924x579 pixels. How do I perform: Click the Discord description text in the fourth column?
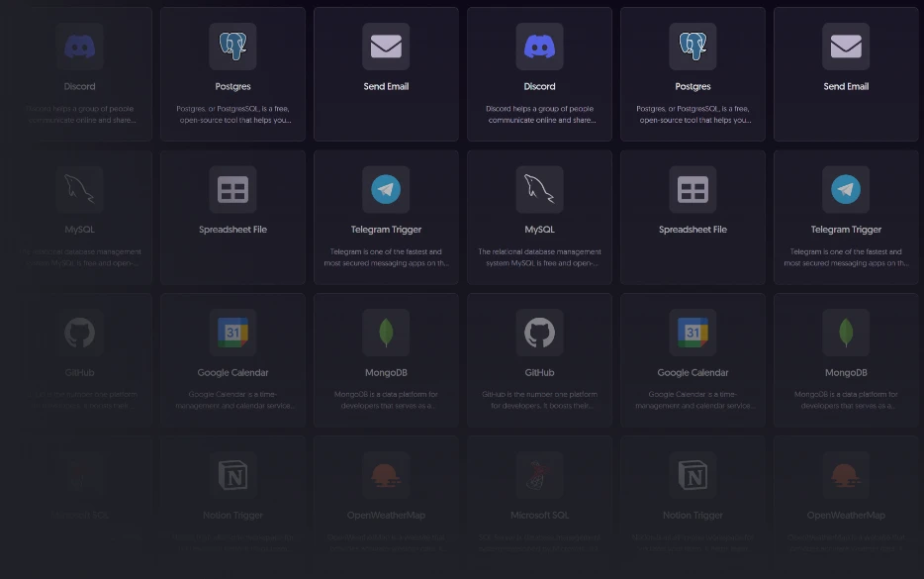pos(539,114)
